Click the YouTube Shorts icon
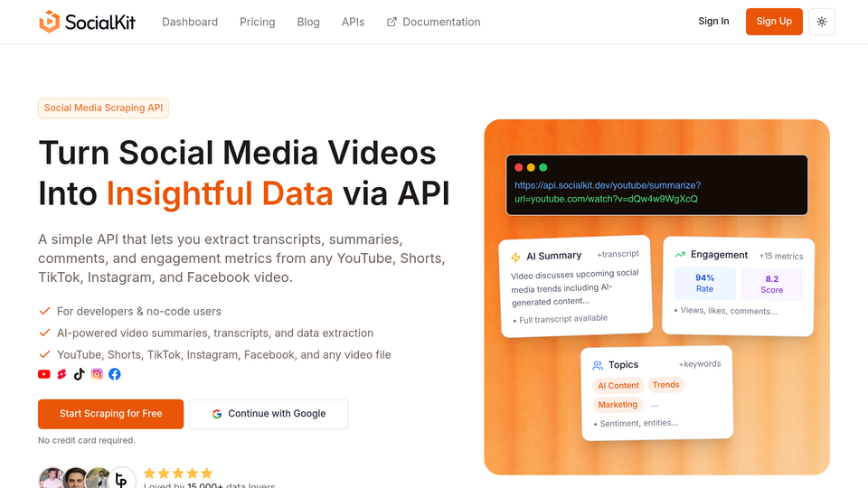Screen dimensions: 868x488 click(62, 374)
